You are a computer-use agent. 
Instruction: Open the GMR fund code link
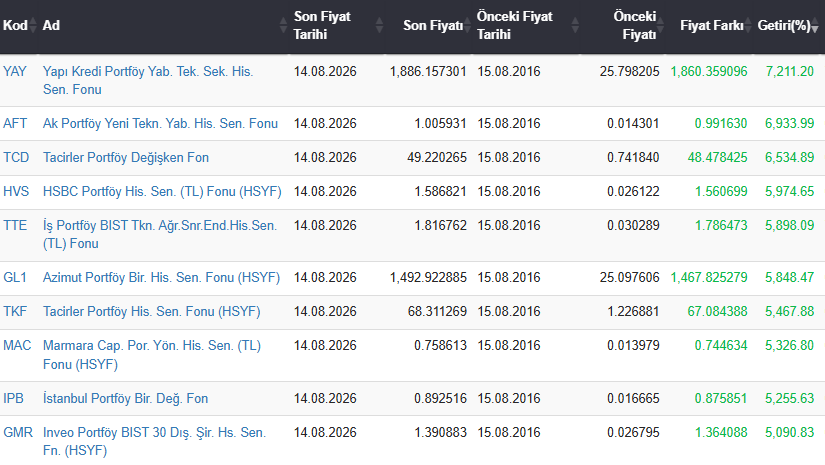[18, 433]
